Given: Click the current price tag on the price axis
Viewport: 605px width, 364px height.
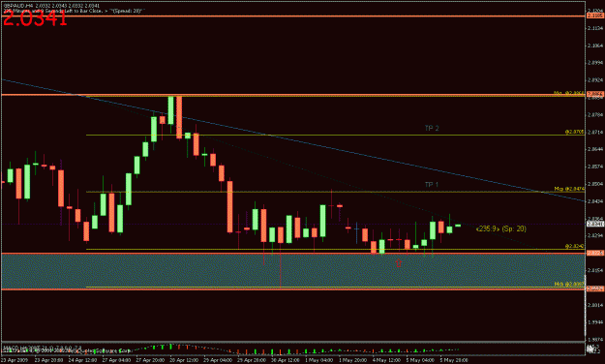Looking at the screenshot, I should tap(595, 224).
